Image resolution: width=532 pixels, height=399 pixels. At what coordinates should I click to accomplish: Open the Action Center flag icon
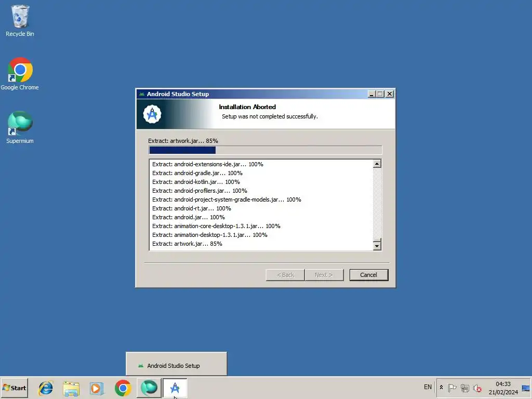click(452, 388)
